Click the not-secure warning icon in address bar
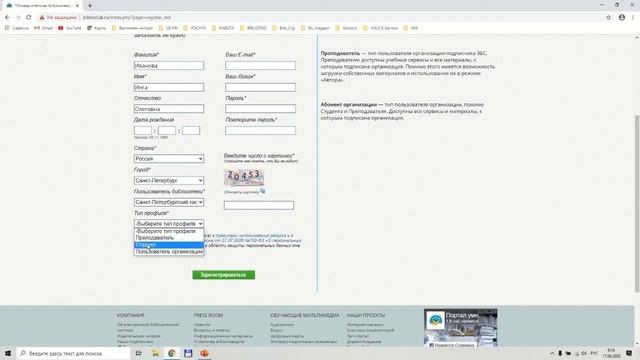This screenshot has height=360, width=640. pyautogui.click(x=42, y=18)
